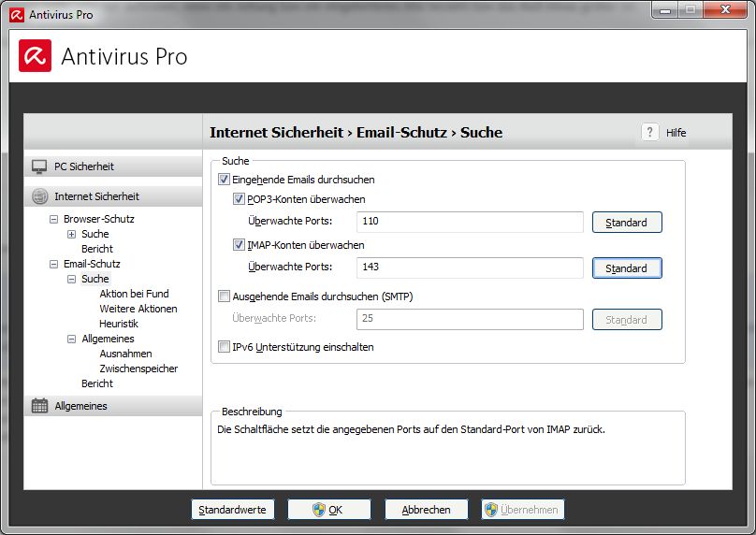The height and width of the screenshot is (535, 756).
Task: Click the SMTP port field showing 25
Action: click(x=470, y=319)
